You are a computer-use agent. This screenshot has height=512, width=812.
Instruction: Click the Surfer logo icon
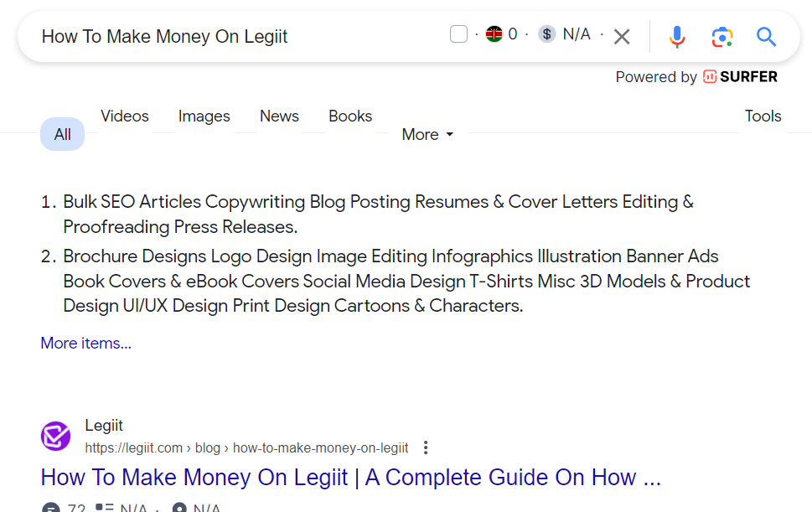[710, 77]
